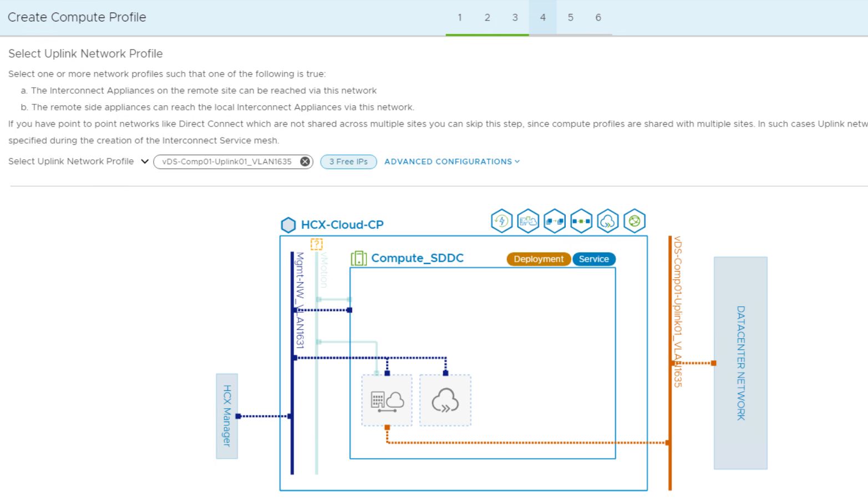Click the Hybrid Interconnect building-cloud hexagon icon

(528, 221)
